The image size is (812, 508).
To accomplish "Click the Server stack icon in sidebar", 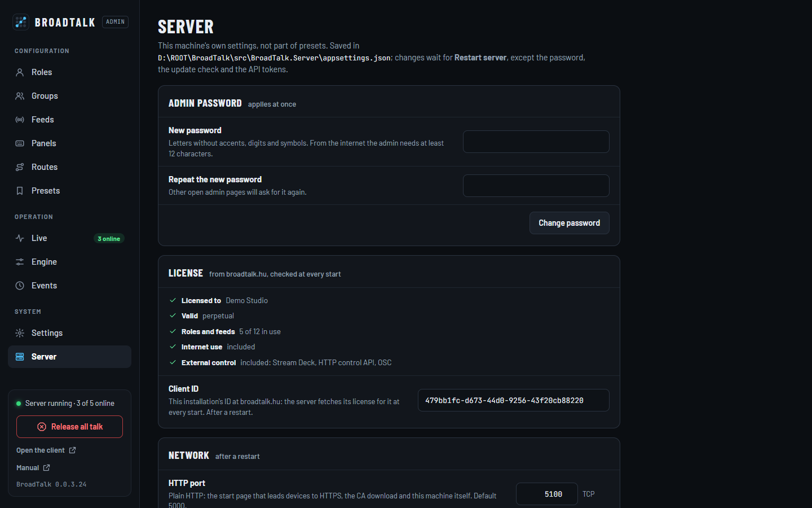I will pos(20,357).
